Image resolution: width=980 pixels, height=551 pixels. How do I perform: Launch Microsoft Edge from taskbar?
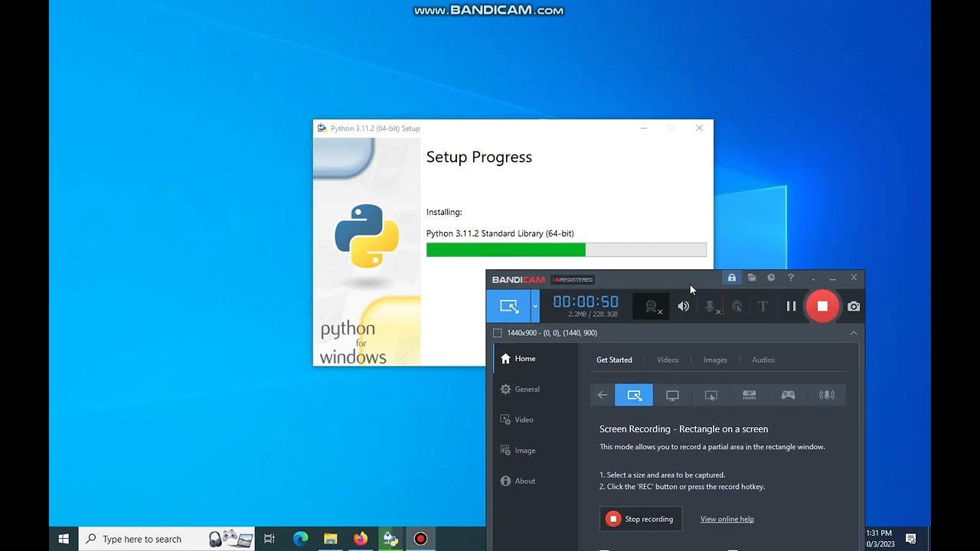click(300, 539)
